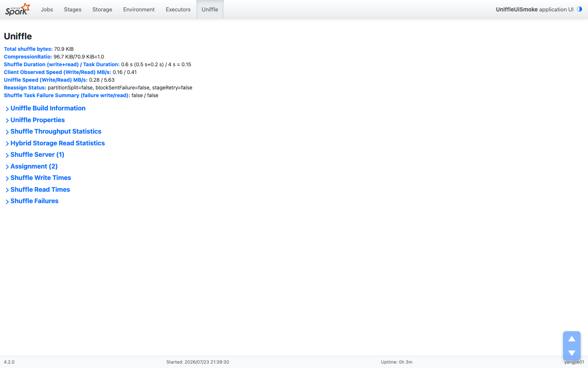This screenshot has height=368, width=588.
Task: Click Shuffle Task Failure Summary label
Action: click(x=67, y=95)
